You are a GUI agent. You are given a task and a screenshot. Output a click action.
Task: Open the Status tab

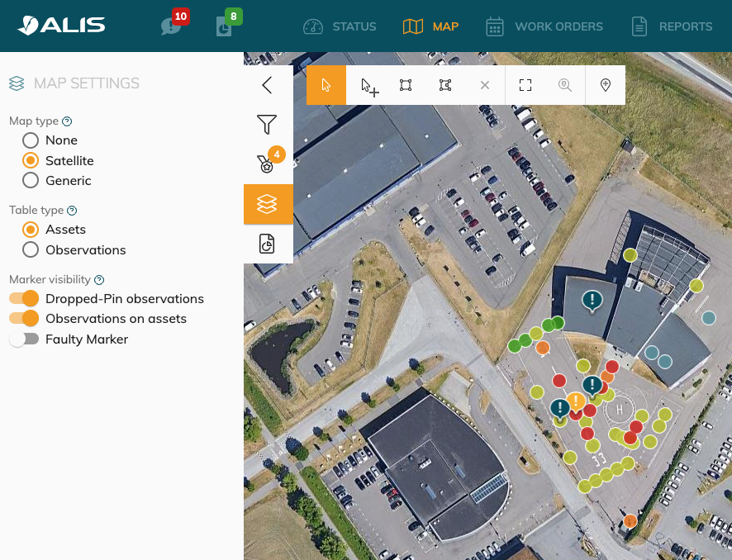340,26
